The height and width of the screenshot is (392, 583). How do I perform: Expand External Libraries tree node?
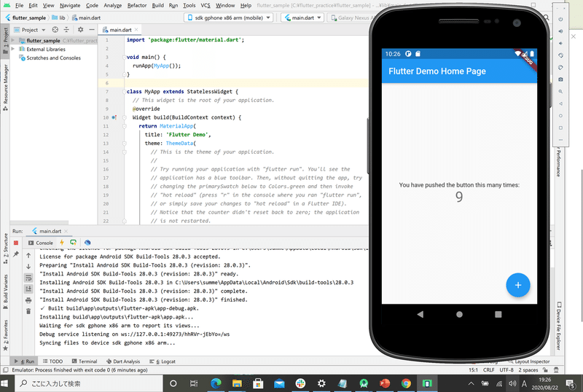pos(13,49)
